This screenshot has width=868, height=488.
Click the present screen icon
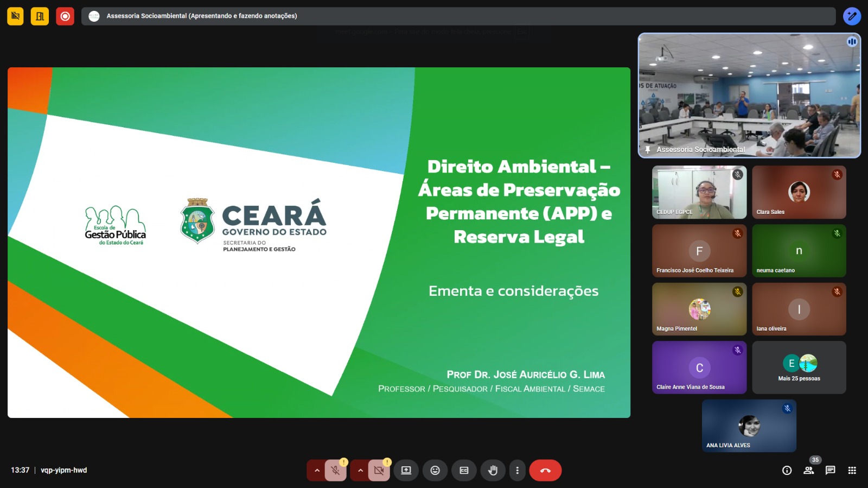click(x=406, y=471)
